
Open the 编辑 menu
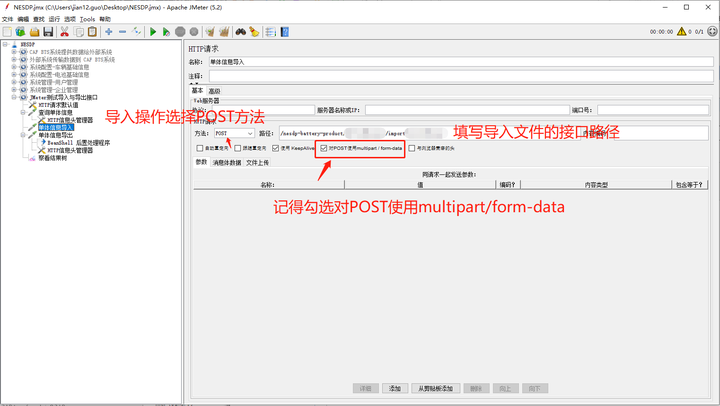point(23,19)
